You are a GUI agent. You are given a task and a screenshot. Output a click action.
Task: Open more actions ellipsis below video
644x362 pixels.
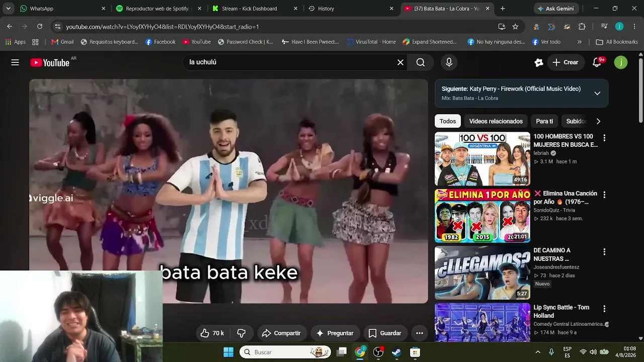(x=420, y=333)
